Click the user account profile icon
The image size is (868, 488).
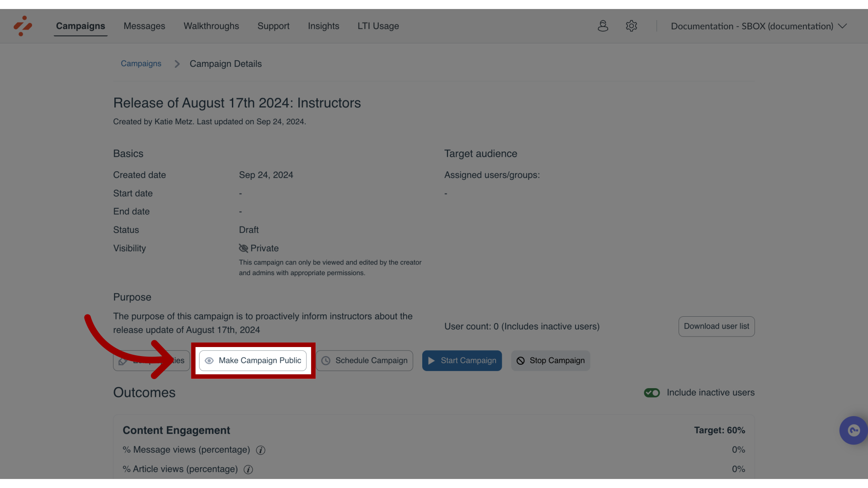603,26
